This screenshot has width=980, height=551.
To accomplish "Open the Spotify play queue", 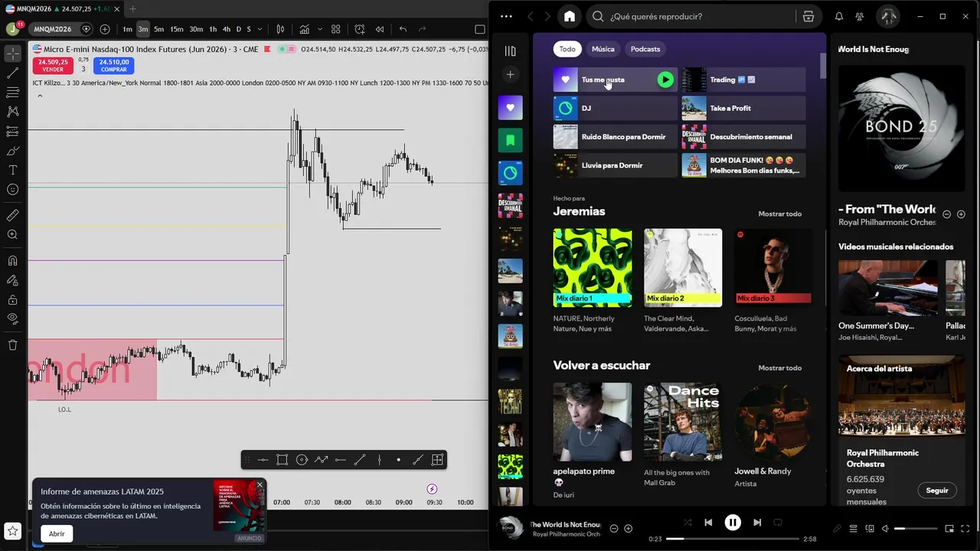I will pyautogui.click(x=853, y=529).
